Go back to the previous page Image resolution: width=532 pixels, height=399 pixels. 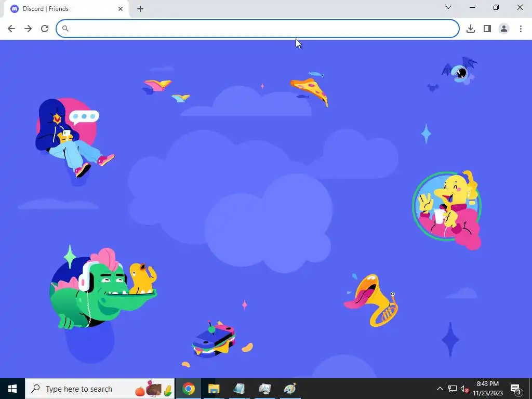pos(11,29)
